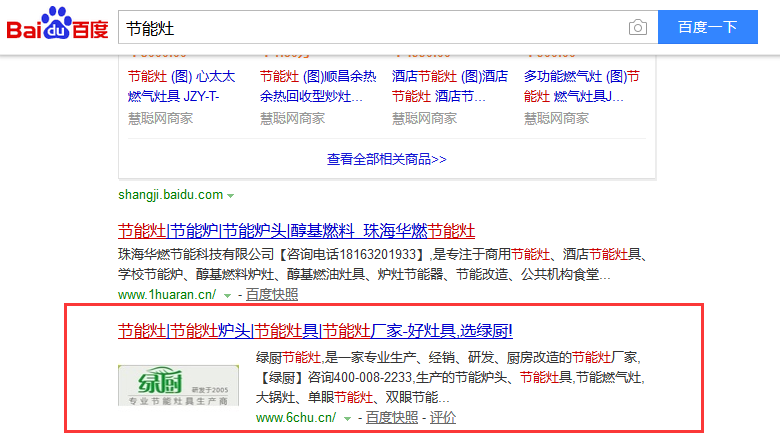Click 评价 link for 6chu.cn result

point(443,418)
